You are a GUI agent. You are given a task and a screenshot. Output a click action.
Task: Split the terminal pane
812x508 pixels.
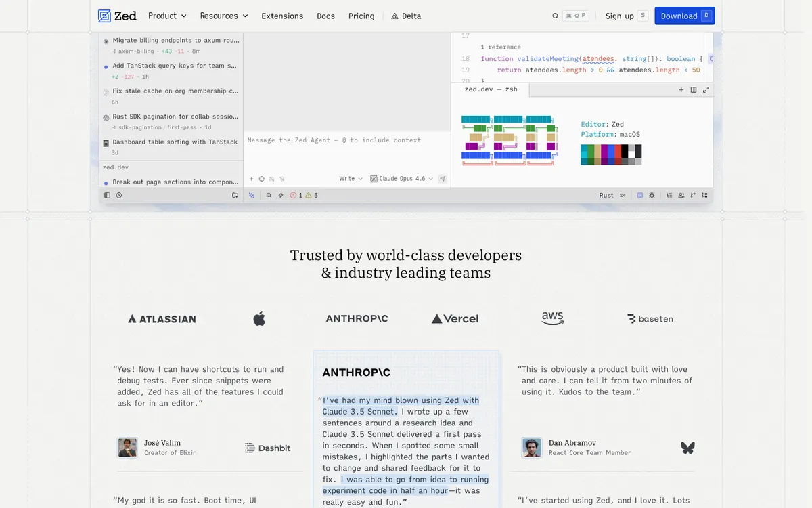point(694,89)
